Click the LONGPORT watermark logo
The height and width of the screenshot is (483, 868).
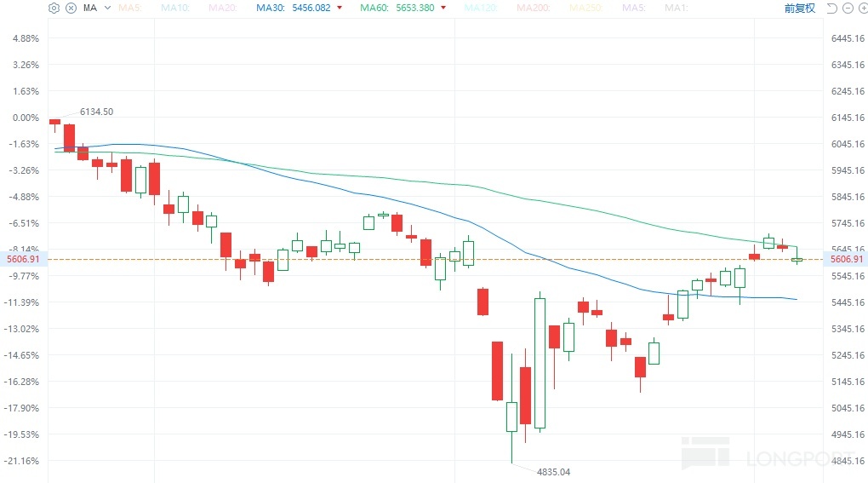coord(768,455)
